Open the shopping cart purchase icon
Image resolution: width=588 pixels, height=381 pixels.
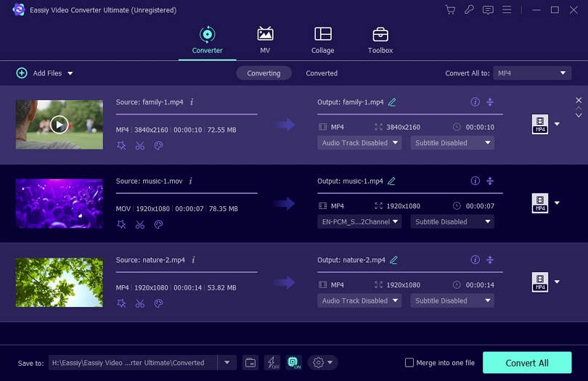[450, 10]
